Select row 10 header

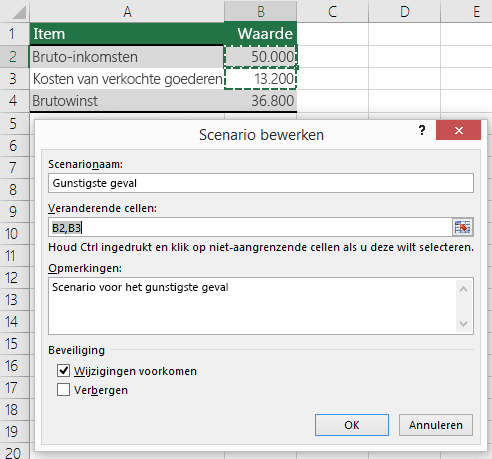12,233
